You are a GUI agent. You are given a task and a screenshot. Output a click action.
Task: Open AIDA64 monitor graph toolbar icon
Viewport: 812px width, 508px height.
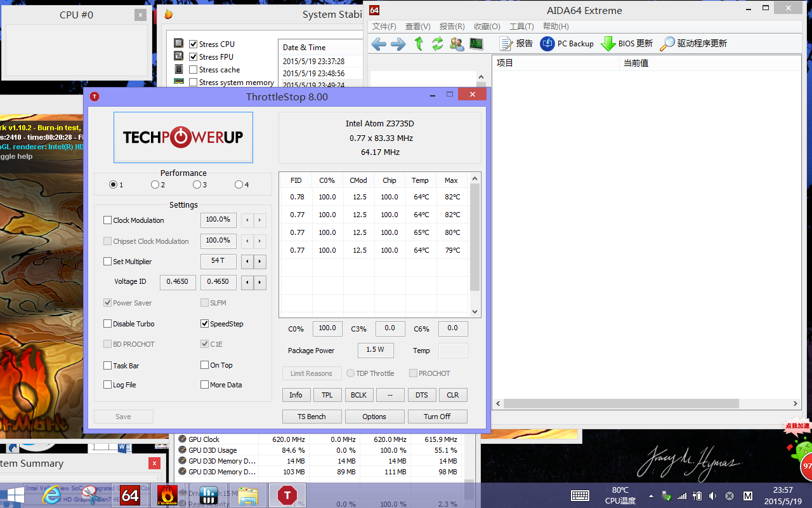(x=476, y=44)
